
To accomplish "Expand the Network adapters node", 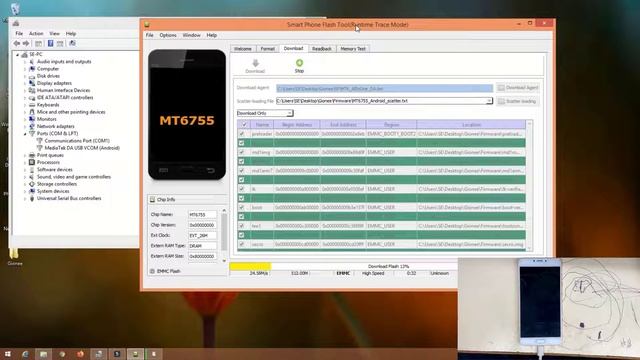I will [x=24, y=127].
